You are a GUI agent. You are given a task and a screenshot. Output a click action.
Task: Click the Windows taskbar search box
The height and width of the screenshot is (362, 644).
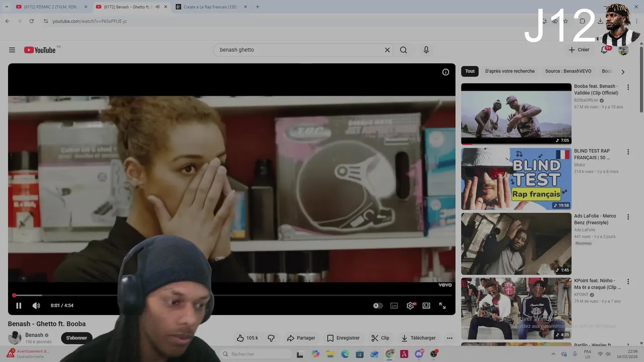pyautogui.click(x=255, y=354)
